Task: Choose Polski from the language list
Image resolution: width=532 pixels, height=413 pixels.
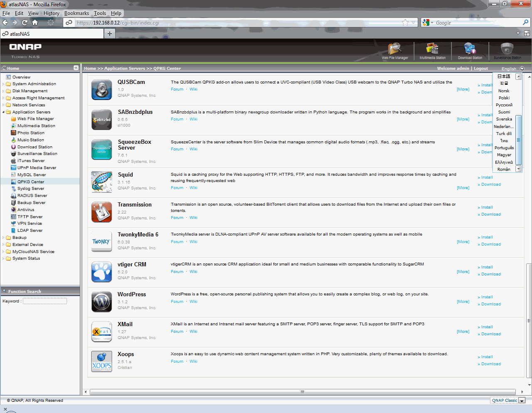Action: click(504, 98)
